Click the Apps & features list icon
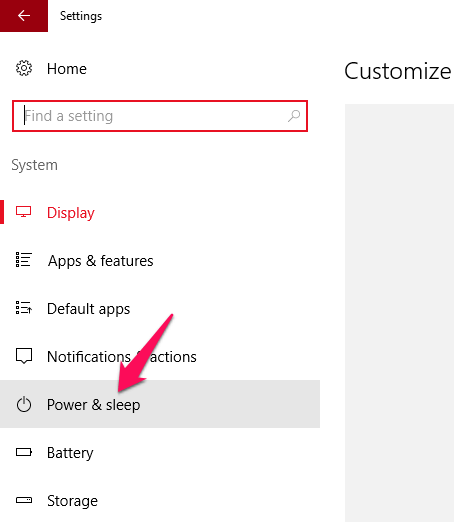 pos(24,260)
